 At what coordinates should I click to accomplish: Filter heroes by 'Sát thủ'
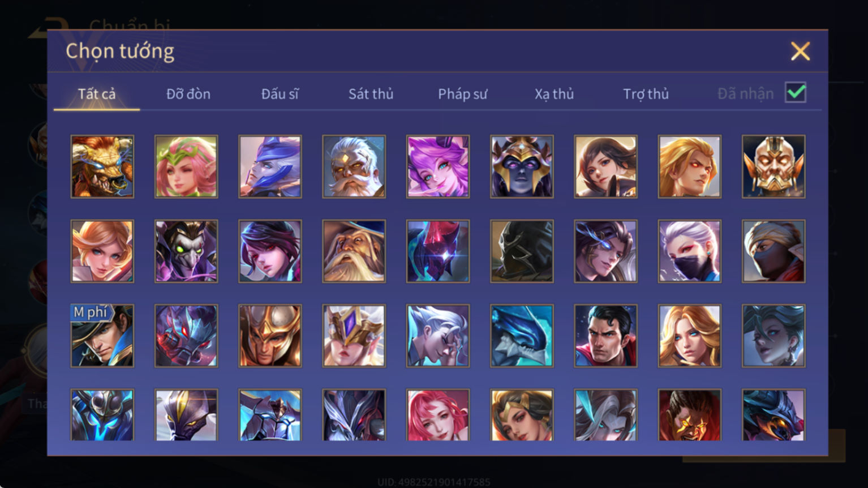click(371, 94)
